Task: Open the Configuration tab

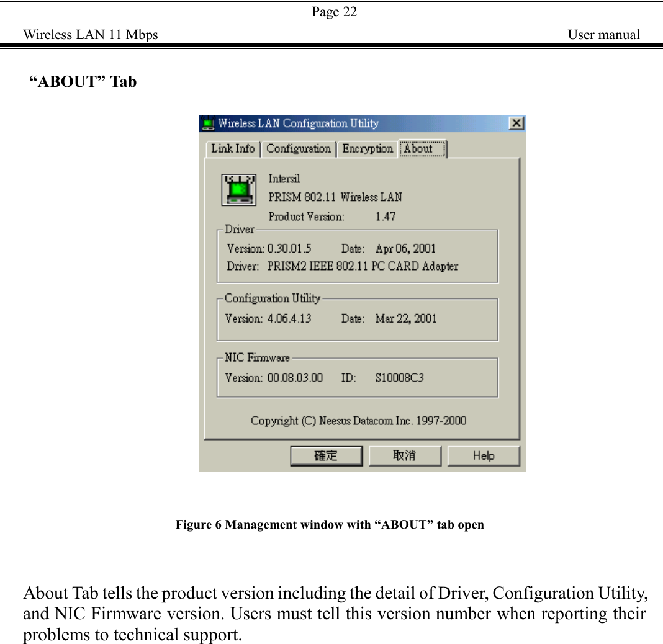Action: click(x=299, y=149)
